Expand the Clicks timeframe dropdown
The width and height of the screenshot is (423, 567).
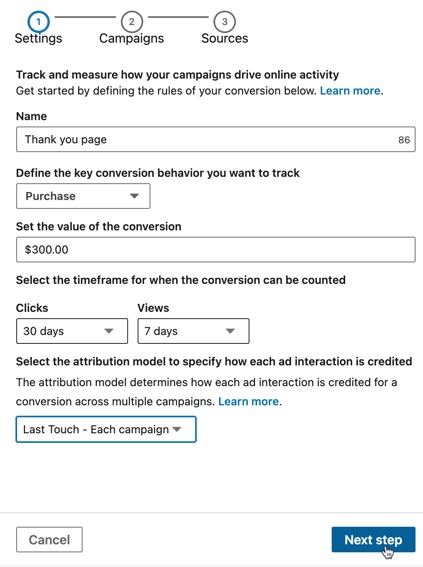tap(72, 331)
